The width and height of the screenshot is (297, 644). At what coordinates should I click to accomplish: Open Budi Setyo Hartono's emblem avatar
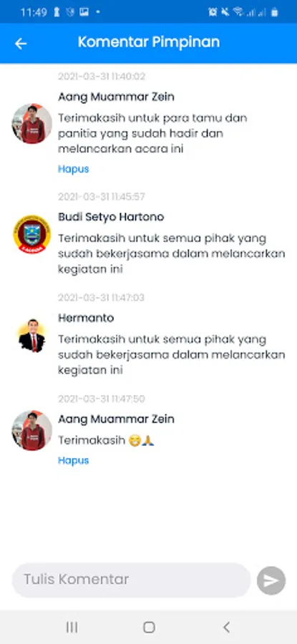click(31, 235)
